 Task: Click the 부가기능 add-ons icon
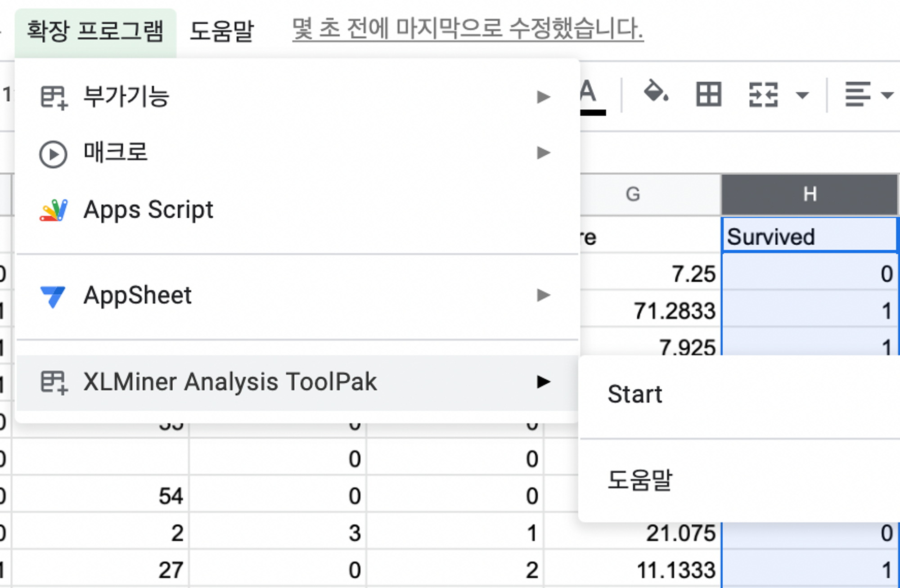(x=54, y=97)
